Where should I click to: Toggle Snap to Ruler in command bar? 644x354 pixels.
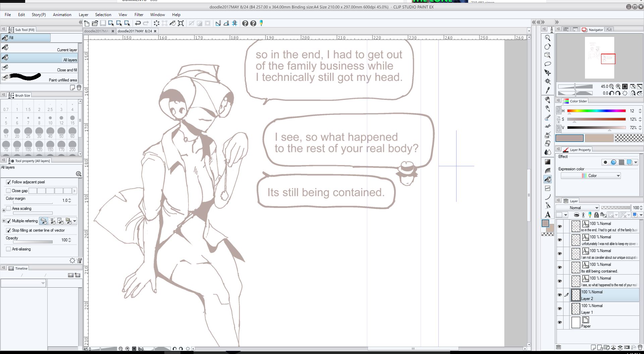click(x=218, y=23)
